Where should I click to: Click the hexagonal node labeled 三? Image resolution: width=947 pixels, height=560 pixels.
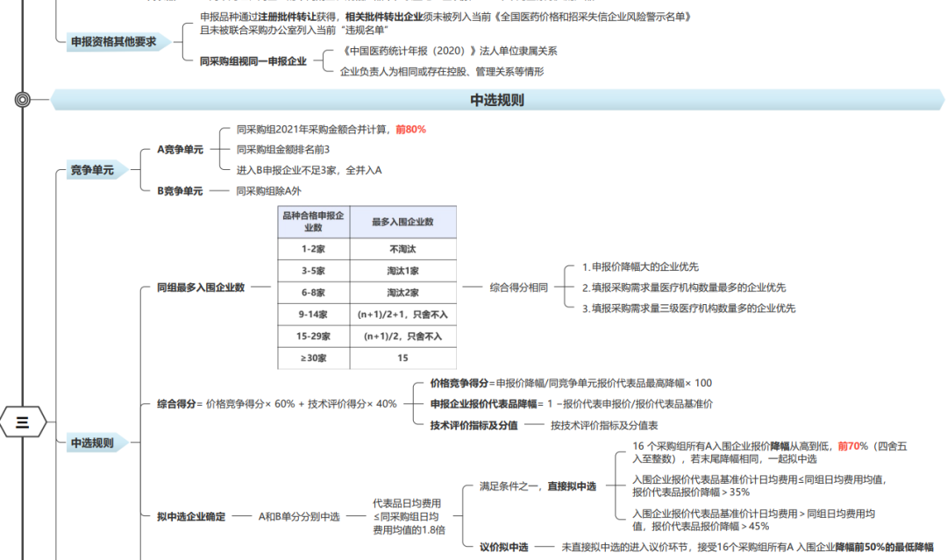click(x=23, y=422)
